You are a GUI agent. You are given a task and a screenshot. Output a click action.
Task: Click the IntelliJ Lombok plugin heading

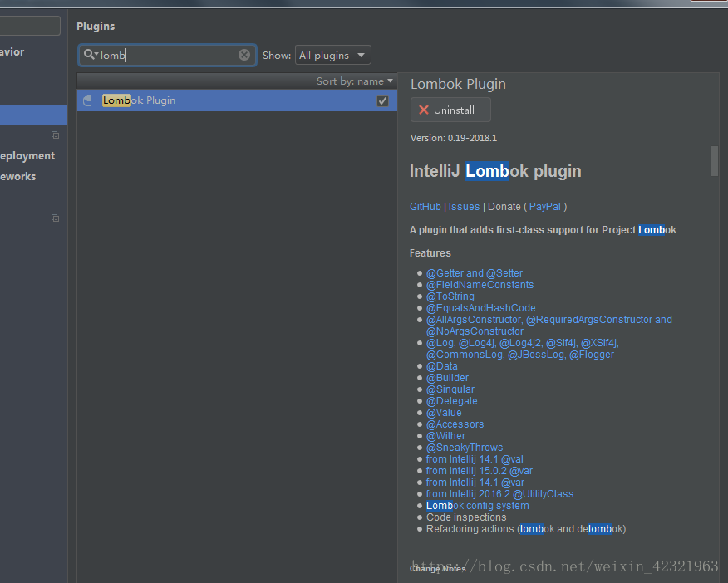coord(495,171)
